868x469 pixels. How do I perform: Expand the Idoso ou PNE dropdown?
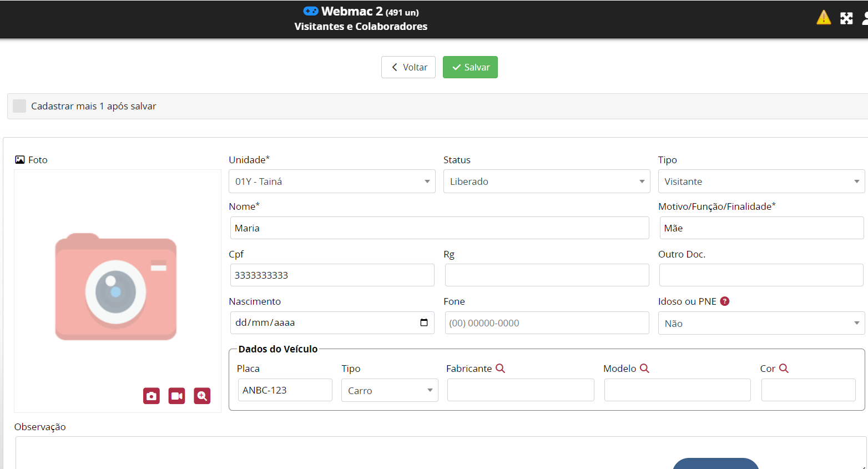[761, 324]
